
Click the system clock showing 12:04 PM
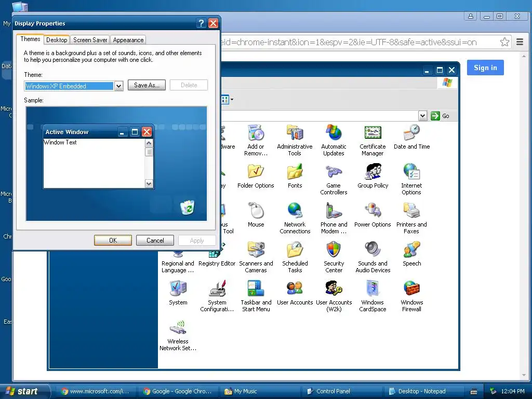pos(513,391)
